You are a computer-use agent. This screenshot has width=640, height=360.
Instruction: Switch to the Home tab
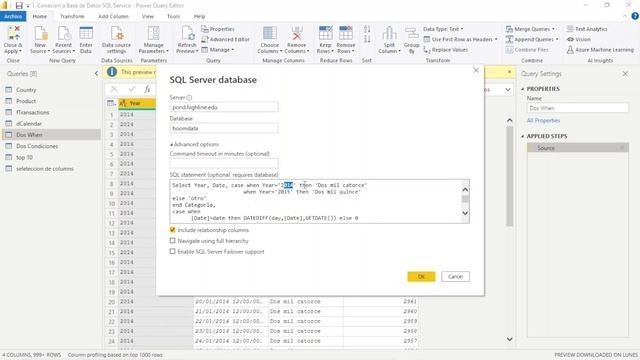point(40,16)
